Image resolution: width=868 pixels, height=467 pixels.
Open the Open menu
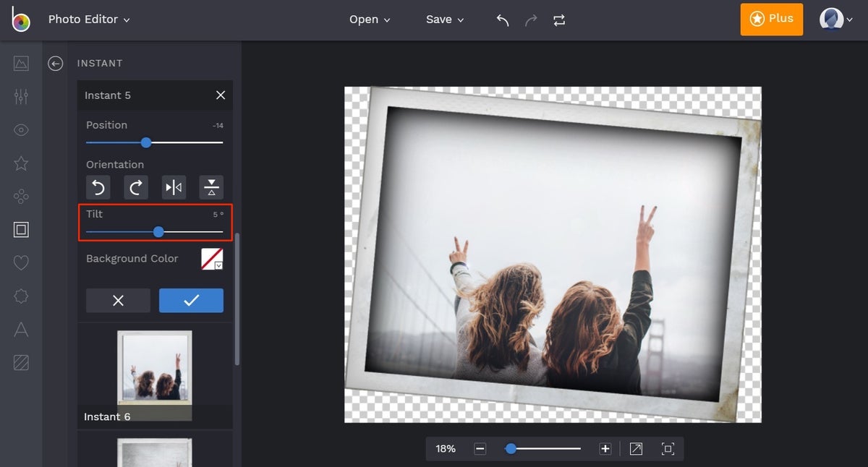tap(370, 20)
